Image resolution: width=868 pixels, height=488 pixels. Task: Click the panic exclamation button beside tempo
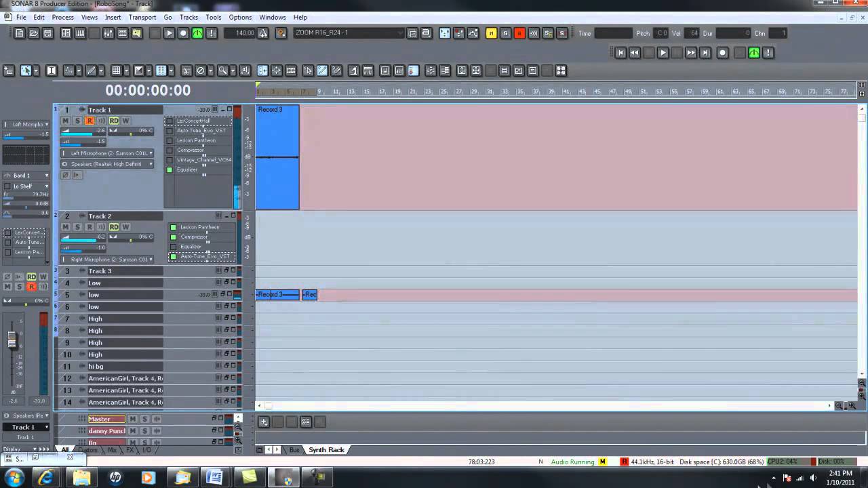tap(212, 33)
